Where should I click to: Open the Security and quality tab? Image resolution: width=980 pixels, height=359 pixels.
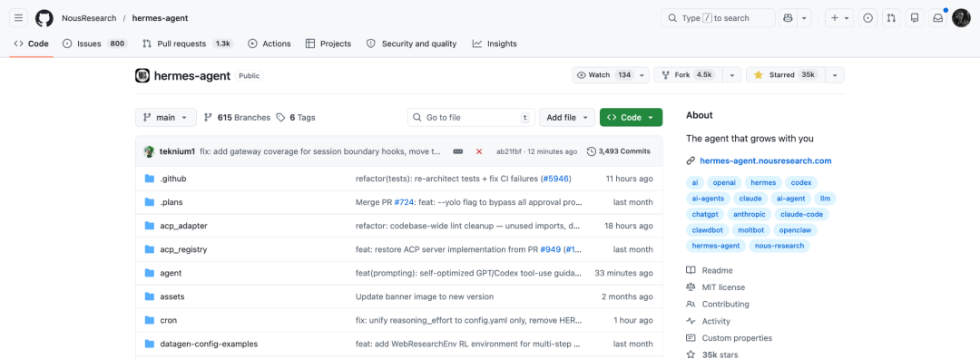[x=411, y=44]
